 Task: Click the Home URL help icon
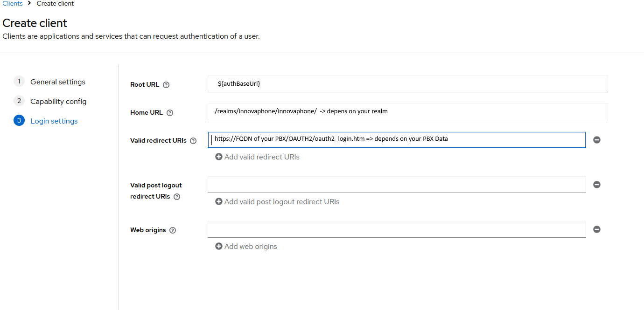click(170, 113)
